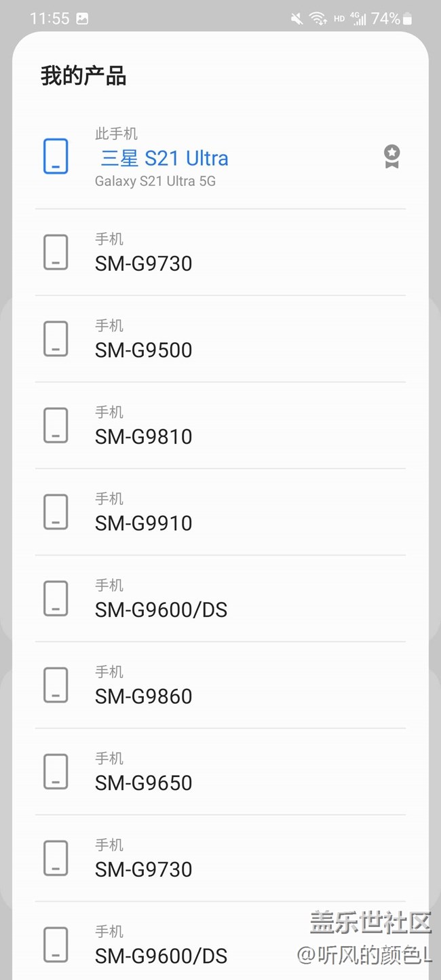
Task: Tap the Wi-Fi icon in the status bar
Action: 318,19
